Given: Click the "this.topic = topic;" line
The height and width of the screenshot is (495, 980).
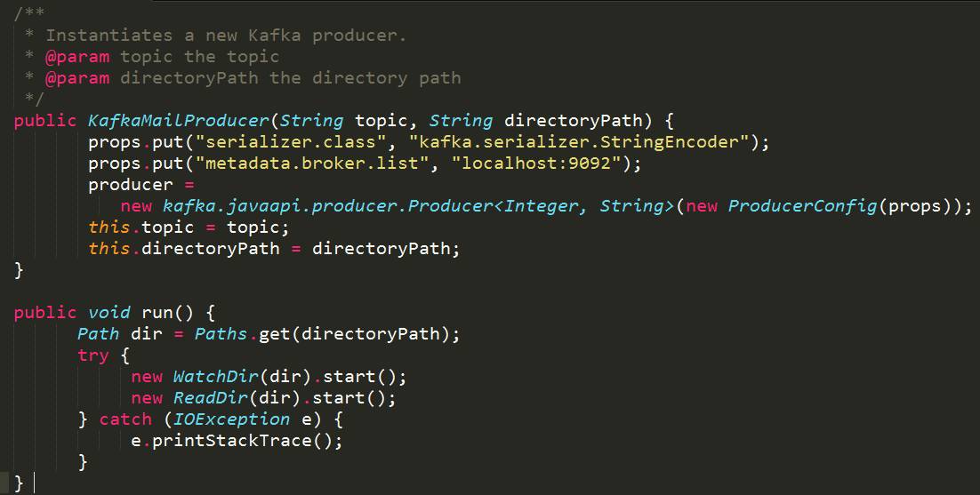Looking at the screenshot, I should coord(189,228).
